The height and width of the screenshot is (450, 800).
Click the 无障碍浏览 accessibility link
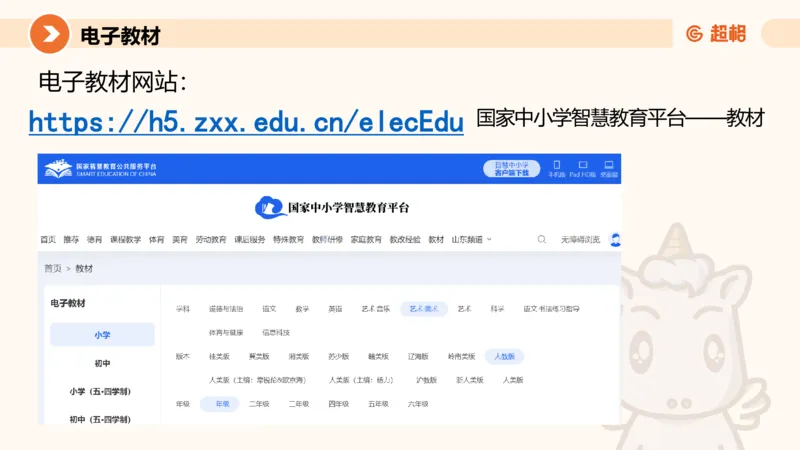coord(580,239)
